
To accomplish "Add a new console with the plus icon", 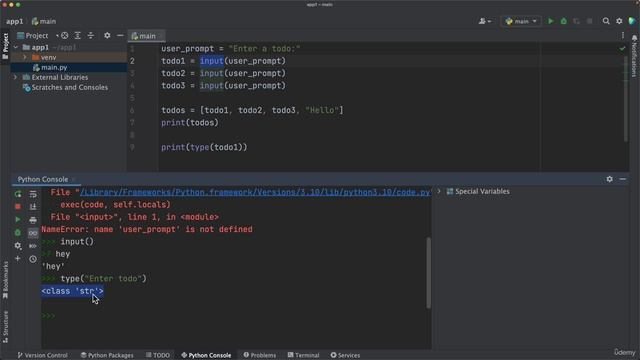I will [x=18, y=258].
